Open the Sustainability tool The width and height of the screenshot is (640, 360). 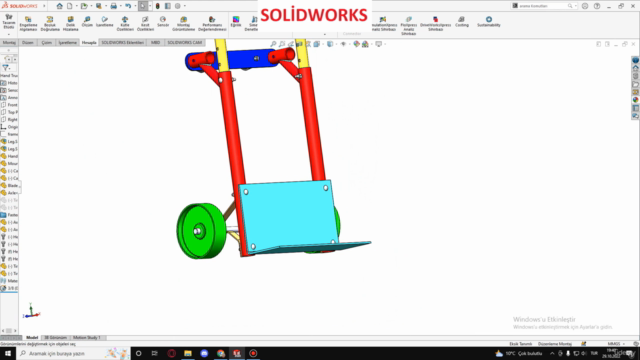tap(489, 22)
